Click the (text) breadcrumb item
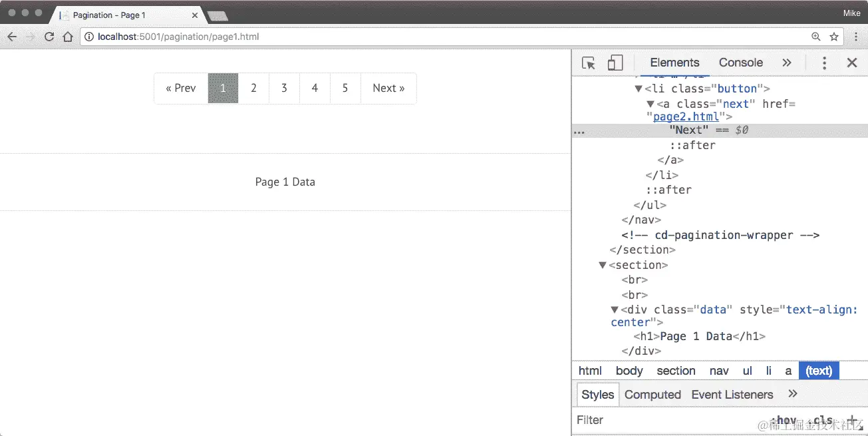The height and width of the screenshot is (436, 868). pyautogui.click(x=819, y=371)
